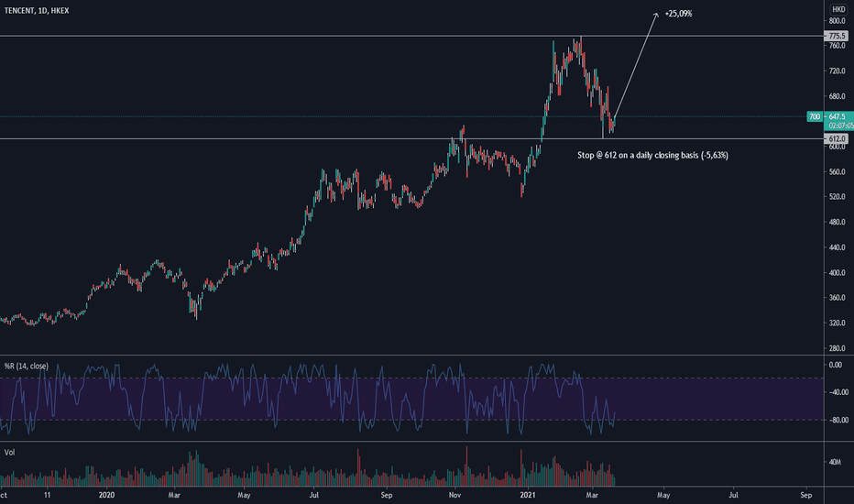The height and width of the screenshot is (504, 854).
Task: Click the TENCENT, 1D, HKEX symbol title
Action: pos(37,10)
